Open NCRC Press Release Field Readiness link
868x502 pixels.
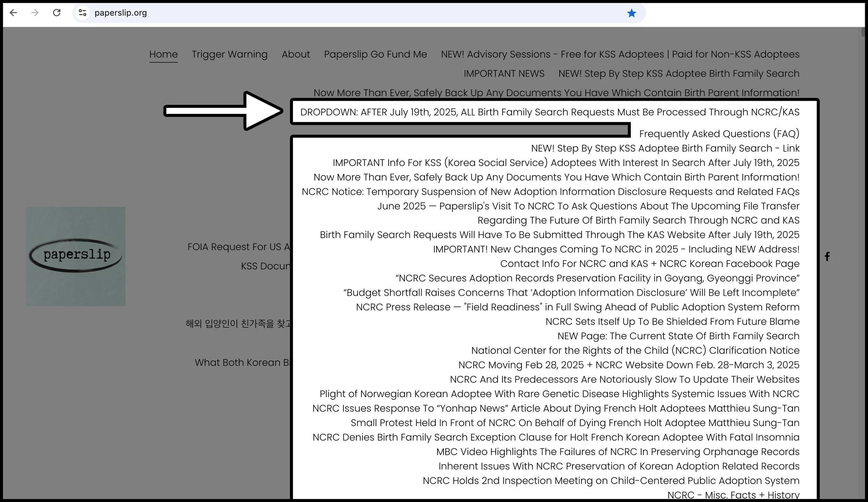(x=578, y=307)
